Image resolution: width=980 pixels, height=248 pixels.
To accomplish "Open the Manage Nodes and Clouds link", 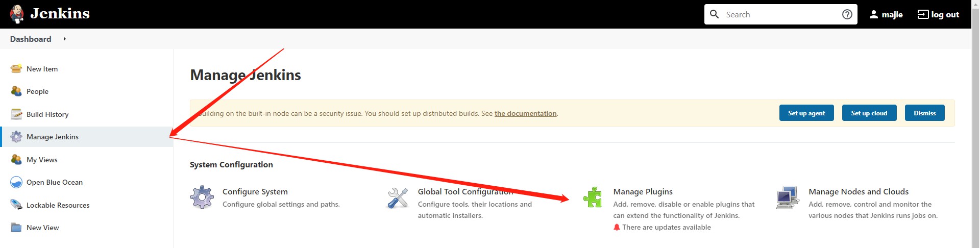I will (859, 191).
